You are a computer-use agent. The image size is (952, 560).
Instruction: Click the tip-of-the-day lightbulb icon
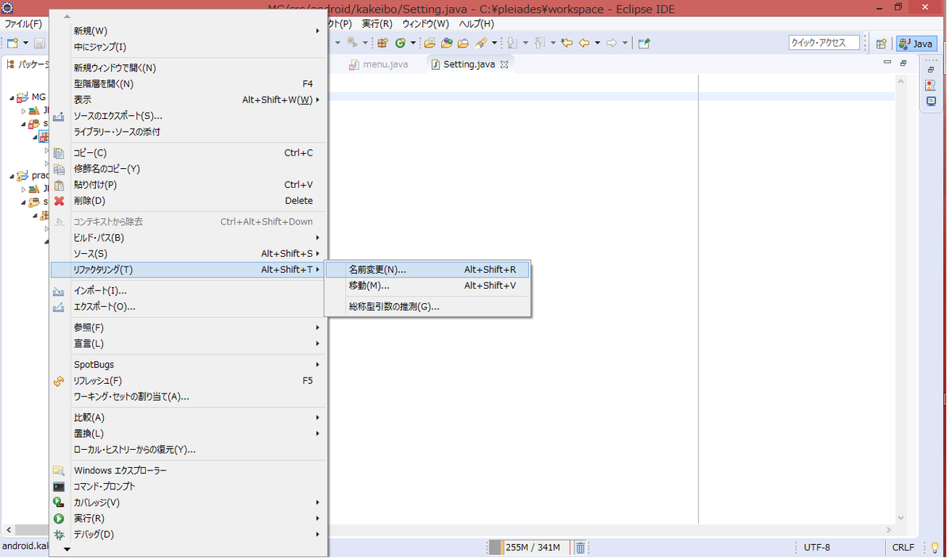(935, 547)
